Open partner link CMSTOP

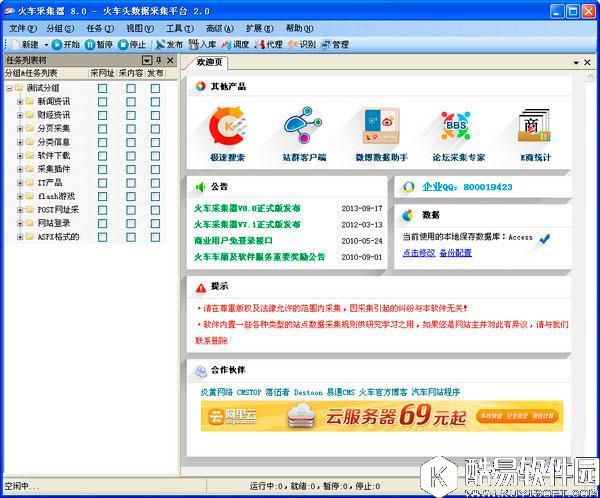(249, 392)
